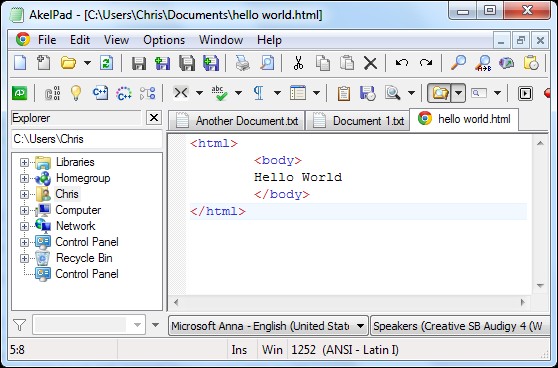
Task: Click the C++ document icon
Action: (100, 93)
